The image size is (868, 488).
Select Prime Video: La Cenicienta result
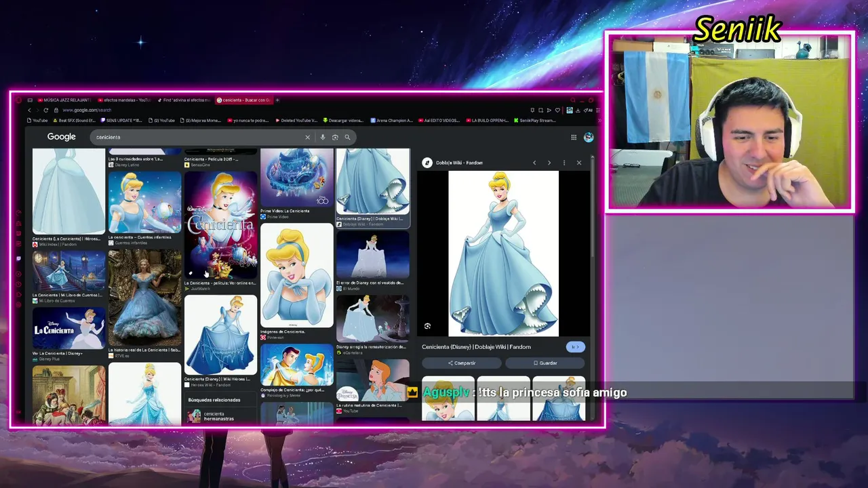tap(296, 178)
